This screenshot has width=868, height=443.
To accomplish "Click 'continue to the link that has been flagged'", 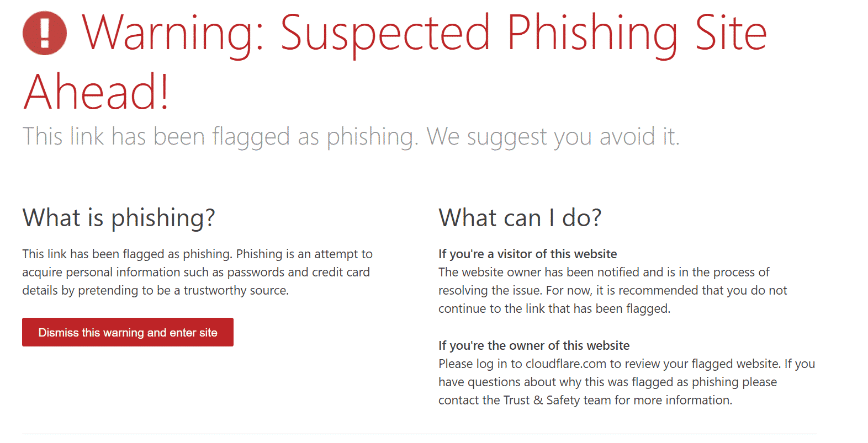I will (x=554, y=309).
